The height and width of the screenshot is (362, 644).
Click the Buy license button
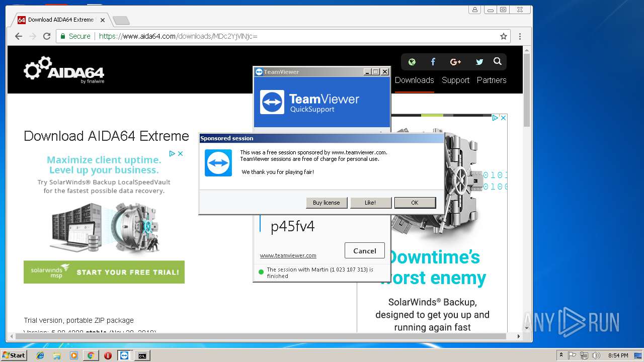[327, 203]
